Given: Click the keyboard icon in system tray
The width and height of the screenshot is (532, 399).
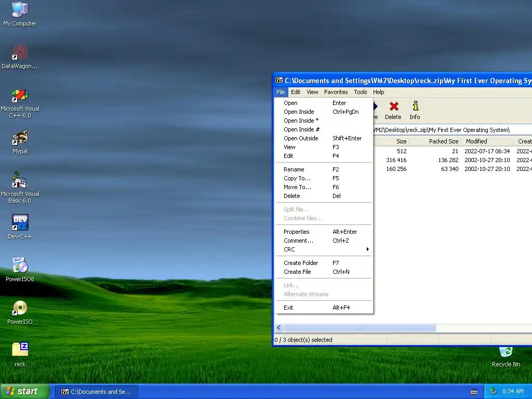Looking at the screenshot, I should coord(474,392).
